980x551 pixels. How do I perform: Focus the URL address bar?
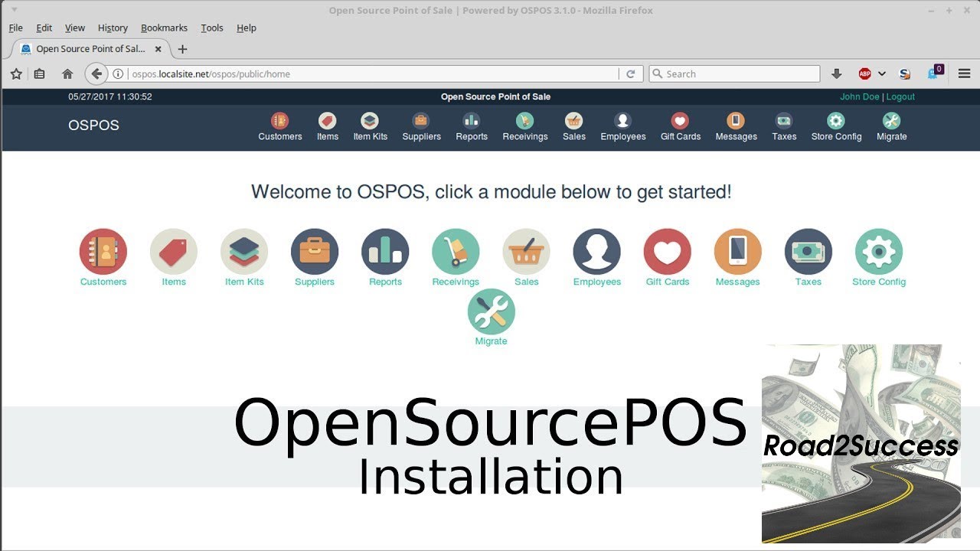point(374,74)
